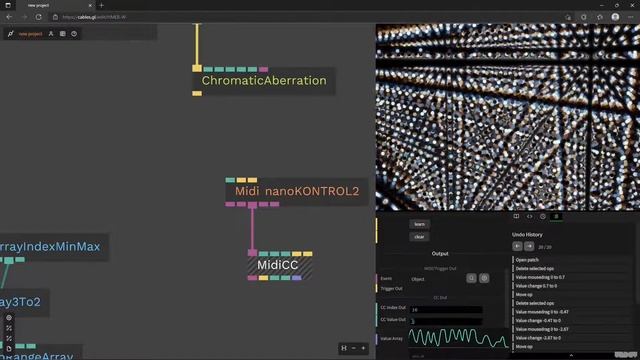
Task: Click the purple output port on MidiCC
Action: coord(297,278)
